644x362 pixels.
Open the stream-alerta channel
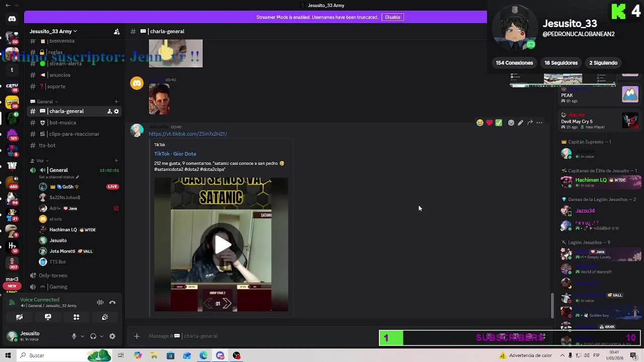[65, 64]
